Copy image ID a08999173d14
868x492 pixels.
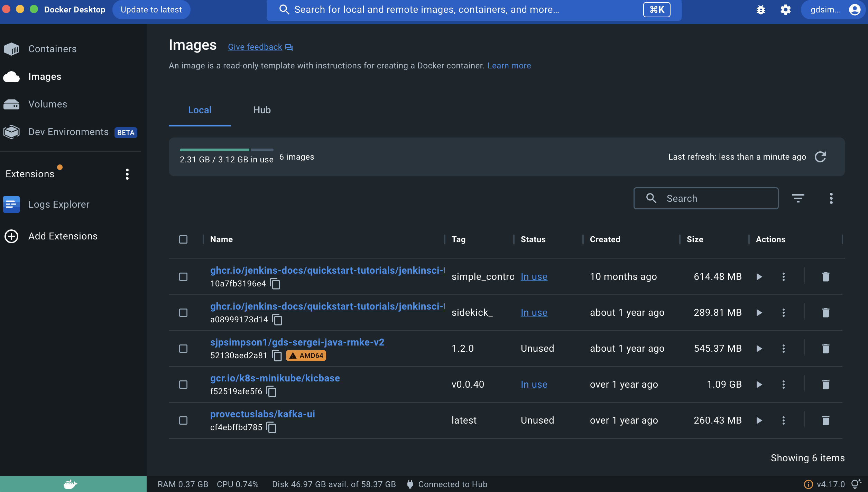[277, 320]
